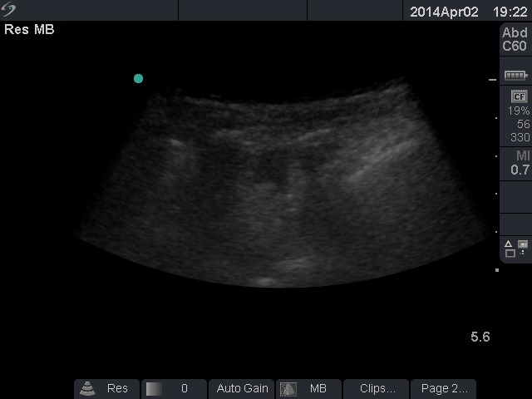This screenshot has width=532, height=399.
Task: Click the triangle and square shapes icon
Action: pyautogui.click(x=510, y=249)
